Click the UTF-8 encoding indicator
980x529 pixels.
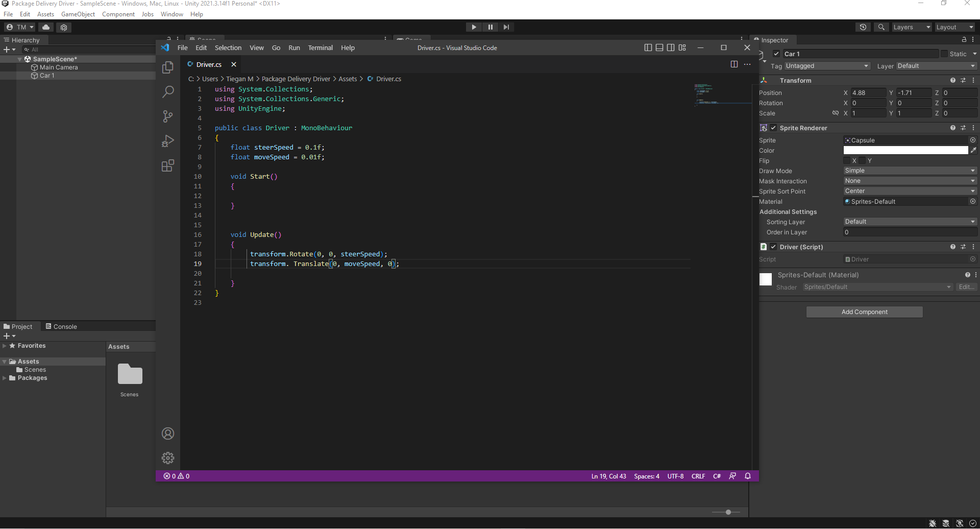point(675,476)
